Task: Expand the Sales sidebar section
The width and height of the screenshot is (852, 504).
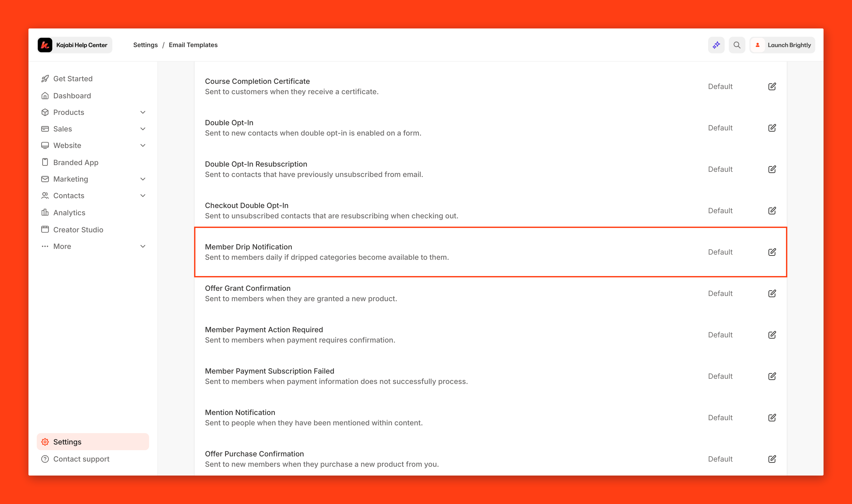Action: click(x=143, y=129)
